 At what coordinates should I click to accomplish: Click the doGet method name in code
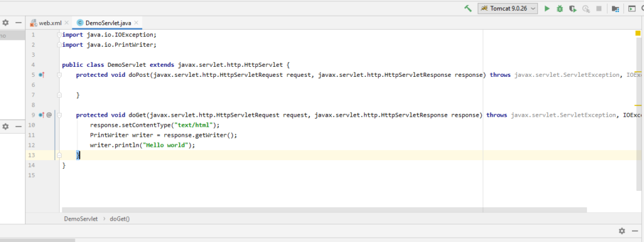[137, 115]
